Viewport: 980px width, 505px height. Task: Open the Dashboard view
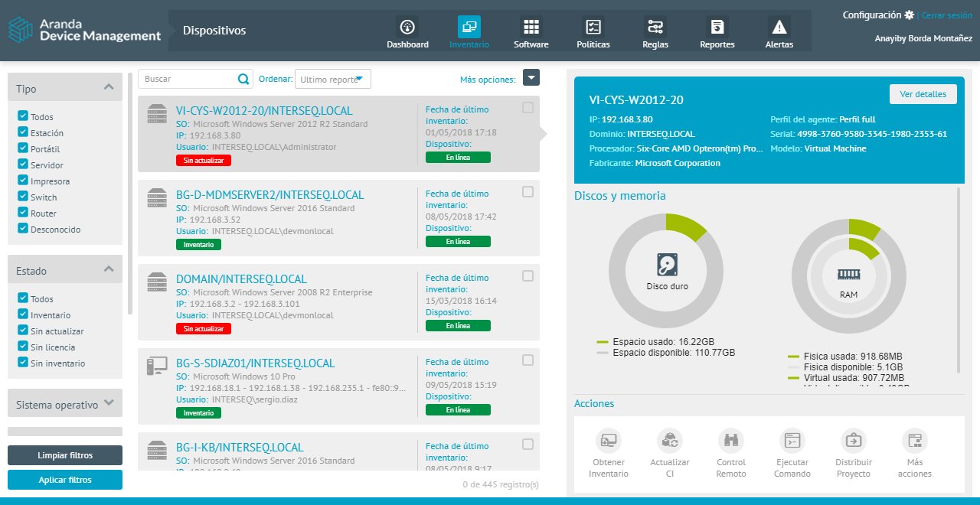(407, 31)
